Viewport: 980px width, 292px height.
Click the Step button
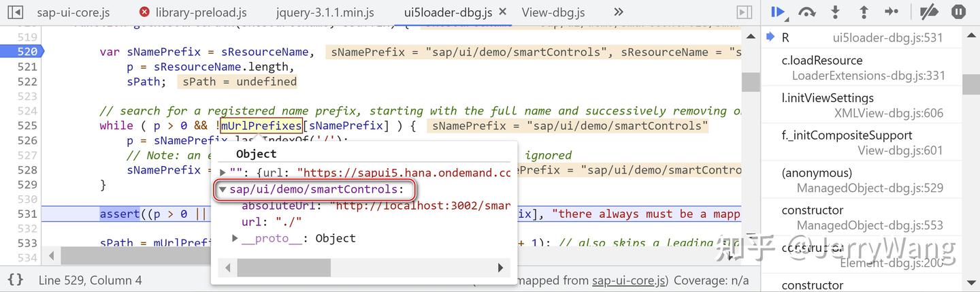click(892, 12)
